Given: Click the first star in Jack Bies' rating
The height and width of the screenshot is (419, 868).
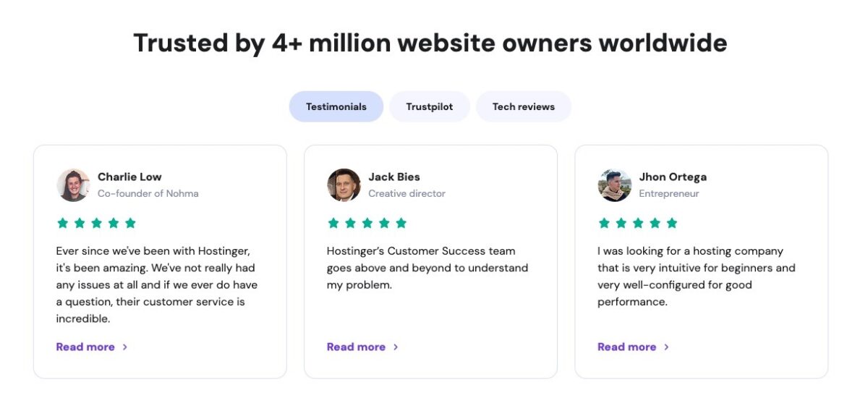Looking at the screenshot, I should click(x=333, y=223).
